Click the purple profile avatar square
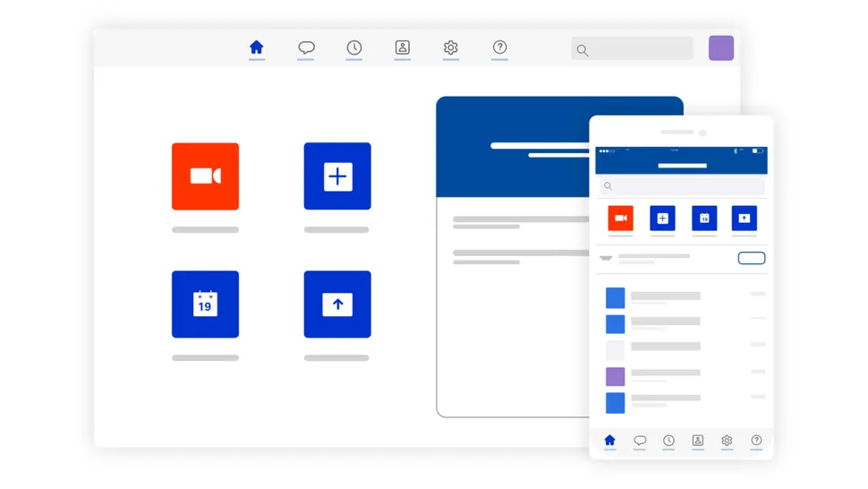Viewport: 868px width, 489px height. [x=721, y=48]
